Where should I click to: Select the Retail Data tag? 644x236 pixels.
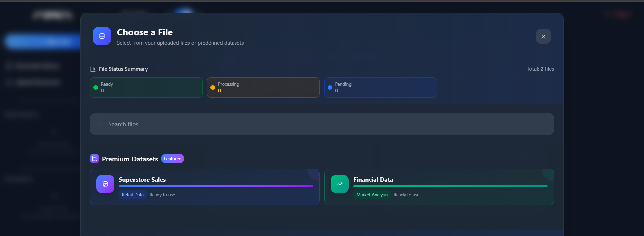point(132,195)
